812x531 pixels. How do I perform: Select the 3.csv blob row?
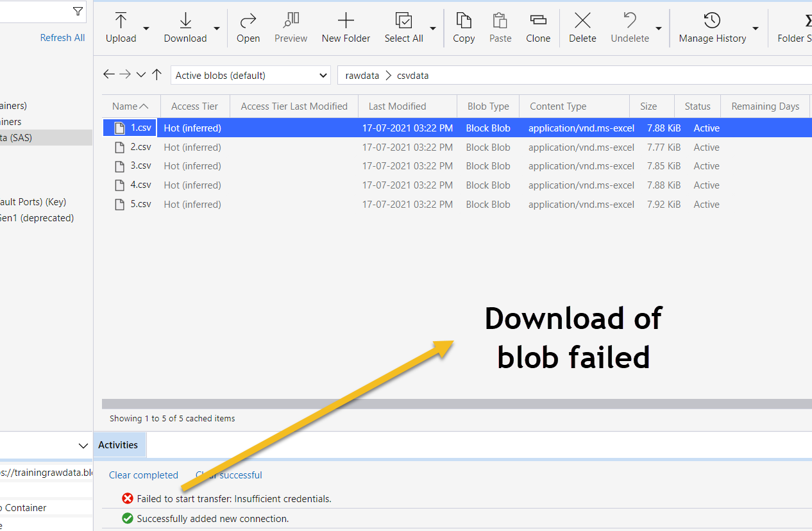click(141, 166)
